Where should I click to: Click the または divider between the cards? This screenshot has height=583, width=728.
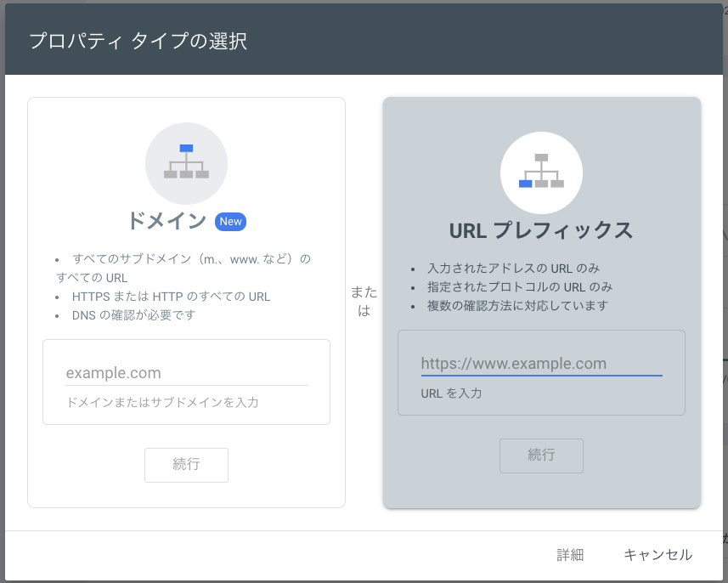pos(364,302)
